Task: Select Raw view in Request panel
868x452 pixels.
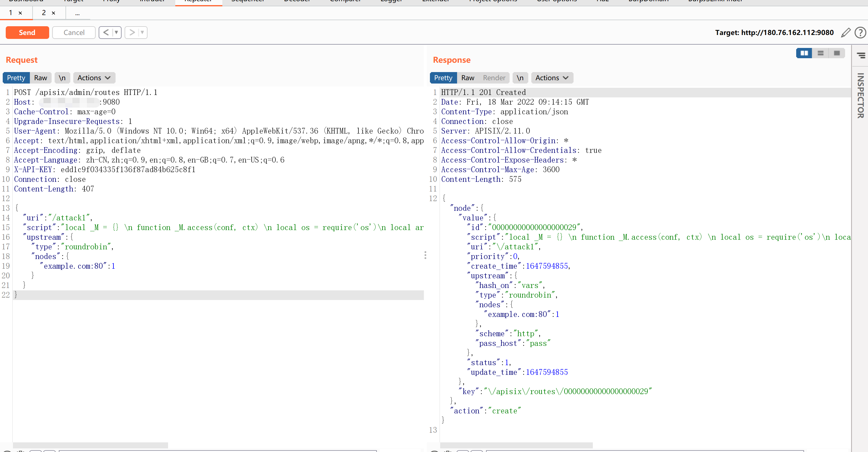Action: (40, 78)
